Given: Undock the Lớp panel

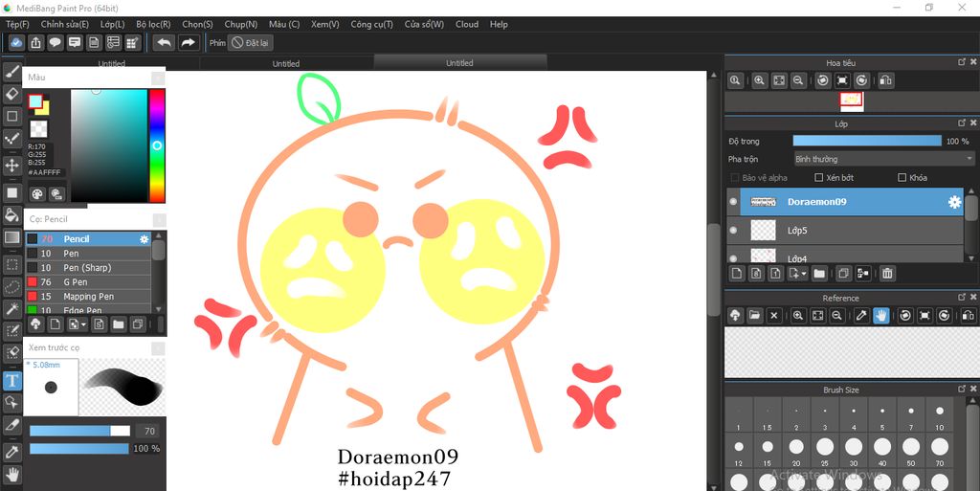Looking at the screenshot, I should coord(962,123).
